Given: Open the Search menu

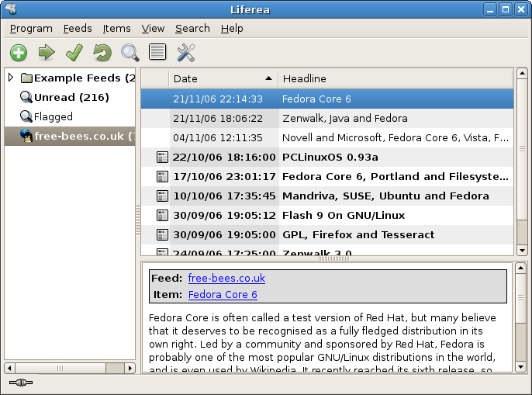Looking at the screenshot, I should pyautogui.click(x=192, y=29).
